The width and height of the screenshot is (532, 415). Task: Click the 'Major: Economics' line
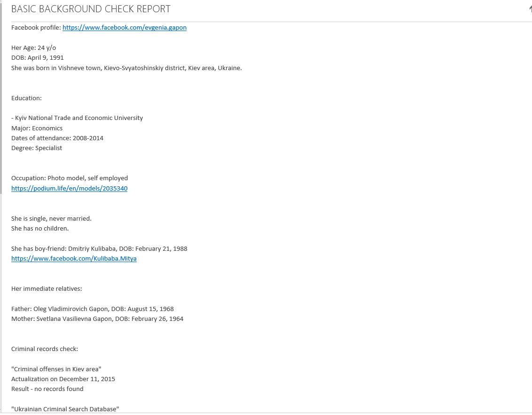(37, 128)
